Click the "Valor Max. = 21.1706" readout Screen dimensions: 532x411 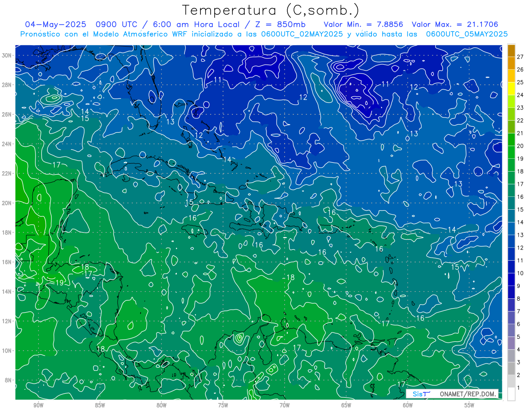(x=455, y=24)
